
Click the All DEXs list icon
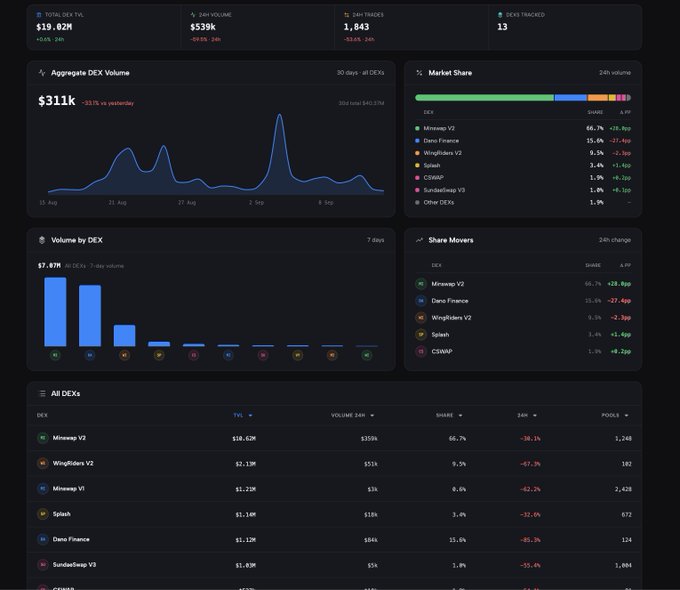42,393
